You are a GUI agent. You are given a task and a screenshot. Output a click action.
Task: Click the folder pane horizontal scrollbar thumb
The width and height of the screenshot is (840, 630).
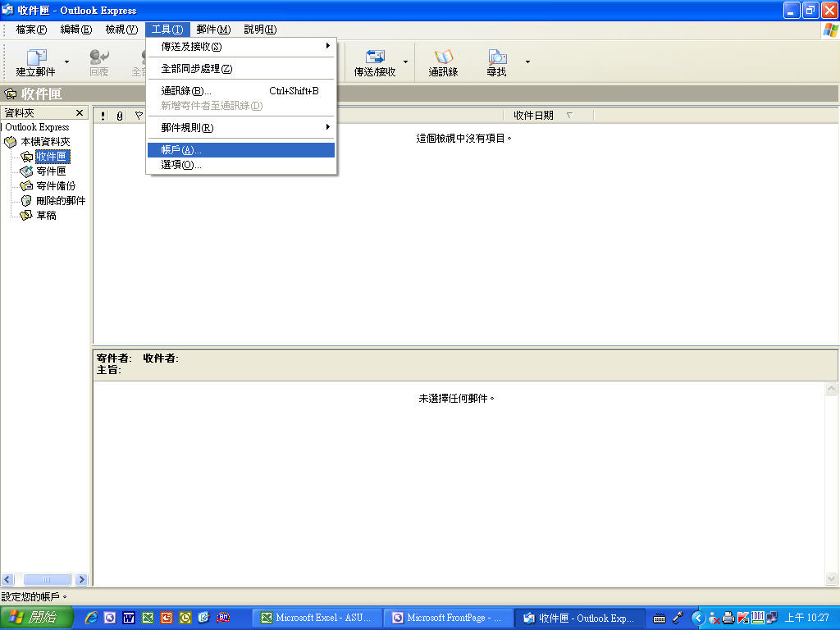click(x=47, y=580)
